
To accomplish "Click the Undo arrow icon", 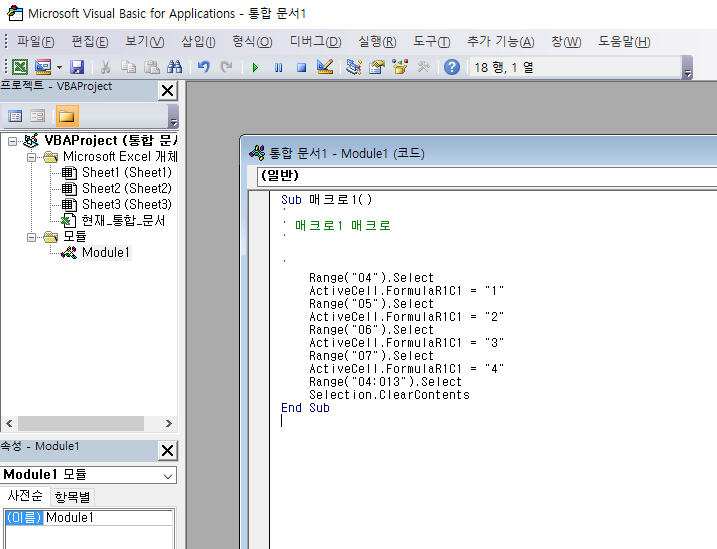I will (x=203, y=67).
